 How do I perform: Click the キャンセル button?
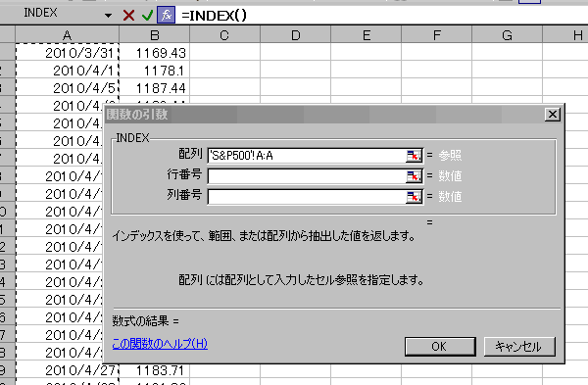click(519, 347)
